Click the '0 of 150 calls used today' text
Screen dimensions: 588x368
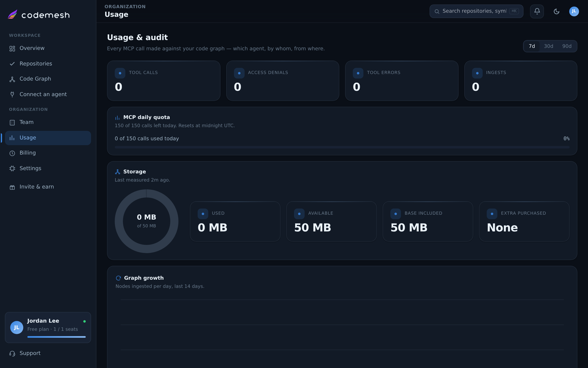tap(147, 138)
